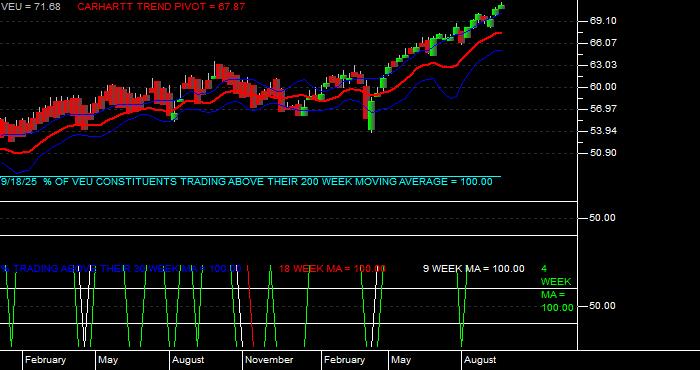Click the green 4 WEEK MA = 100.00 label
This screenshot has height=370, width=700.
(557, 288)
